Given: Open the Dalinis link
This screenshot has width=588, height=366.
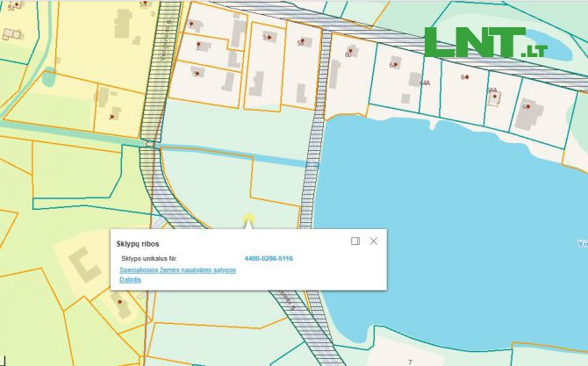Looking at the screenshot, I should click(x=130, y=280).
